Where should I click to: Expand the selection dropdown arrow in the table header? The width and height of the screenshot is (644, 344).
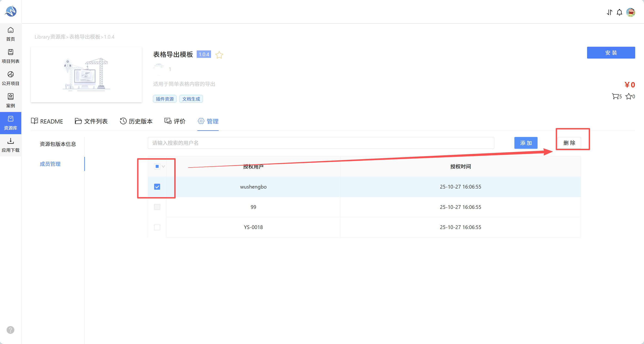coord(163,167)
